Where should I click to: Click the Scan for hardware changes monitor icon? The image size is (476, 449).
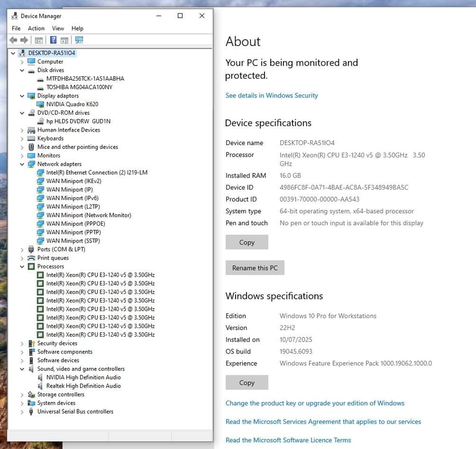[79, 40]
